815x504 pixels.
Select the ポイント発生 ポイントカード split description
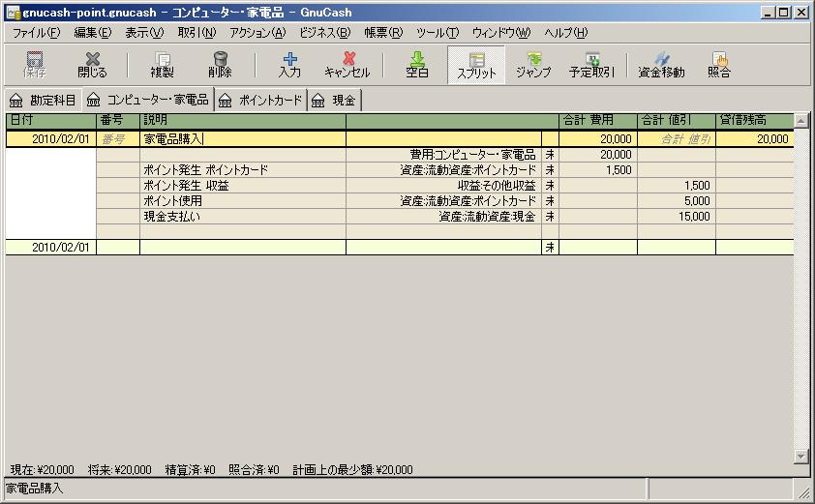243,170
